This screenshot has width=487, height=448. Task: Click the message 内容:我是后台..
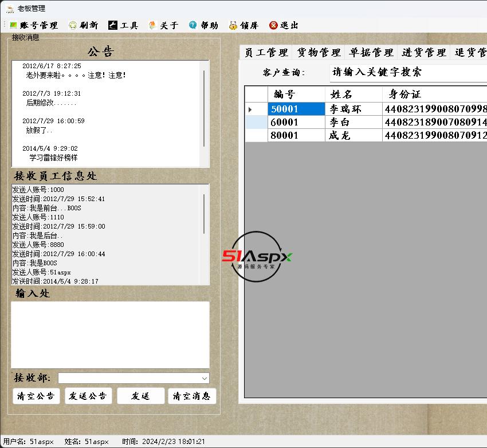(38, 235)
